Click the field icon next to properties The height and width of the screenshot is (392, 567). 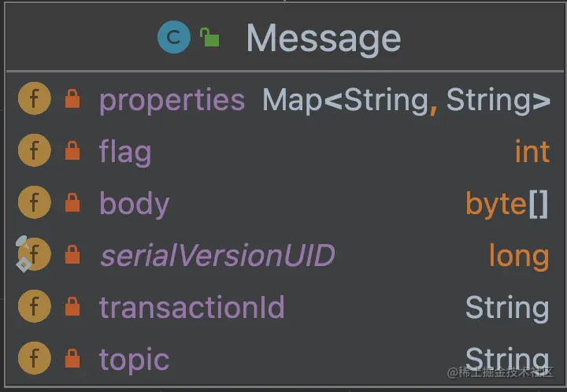34,99
